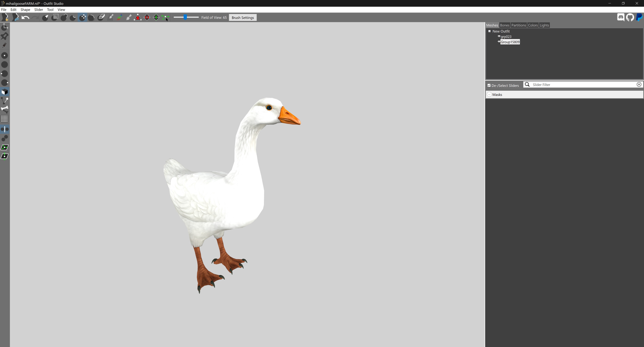Viewport: 644px width, 347px height.
Task: Select the green Split Edge tool
Action: pos(156,17)
